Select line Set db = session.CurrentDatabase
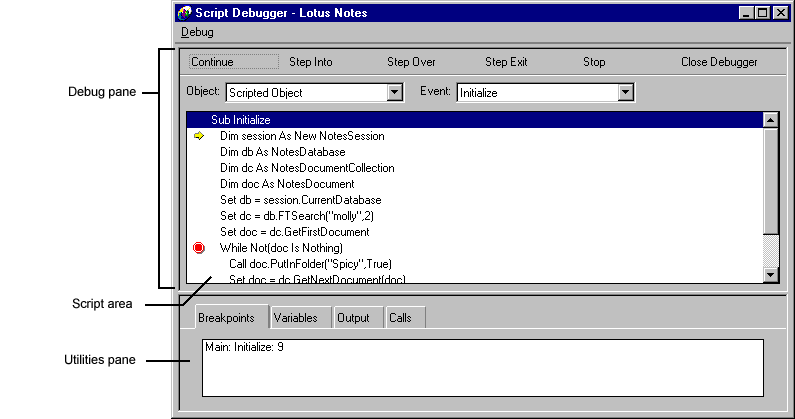This screenshot has height=419, width=795. coord(301,200)
